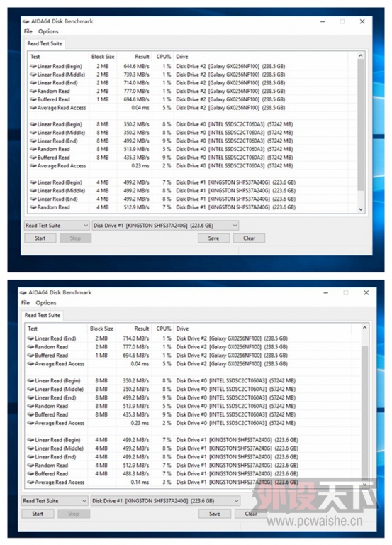The width and height of the screenshot is (392, 545).
Task: Click disk icon beside KINGSTON Buffered Read, bottom window
Action: coord(31,474)
